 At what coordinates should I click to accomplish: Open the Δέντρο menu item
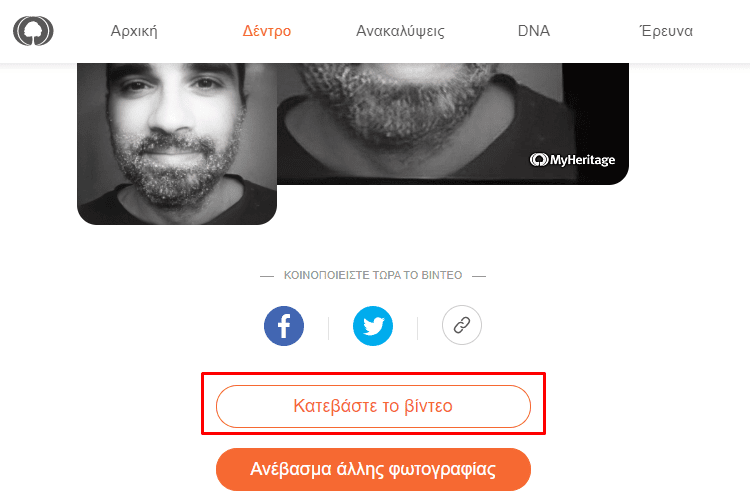point(266,31)
